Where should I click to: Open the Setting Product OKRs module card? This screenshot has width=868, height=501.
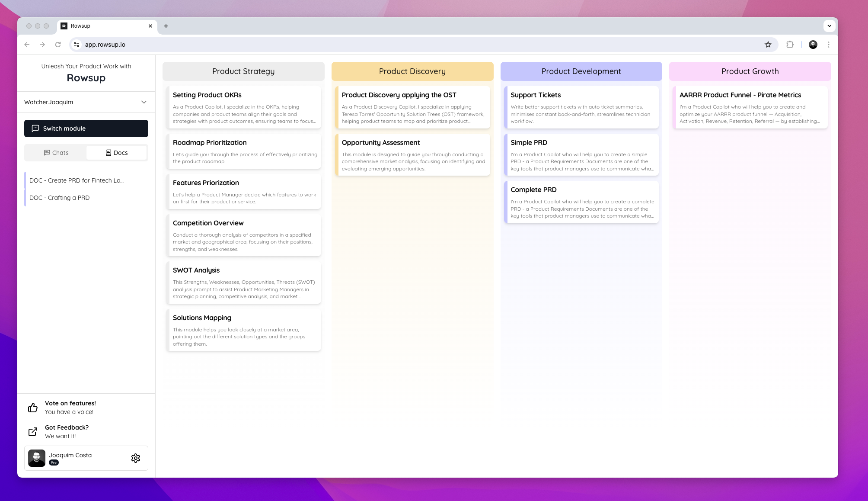[243, 107]
